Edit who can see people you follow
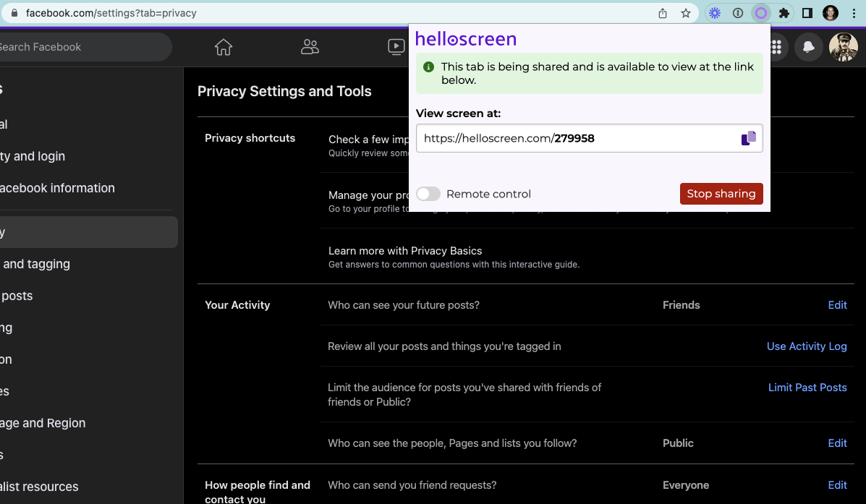The height and width of the screenshot is (504, 866). 837,443
